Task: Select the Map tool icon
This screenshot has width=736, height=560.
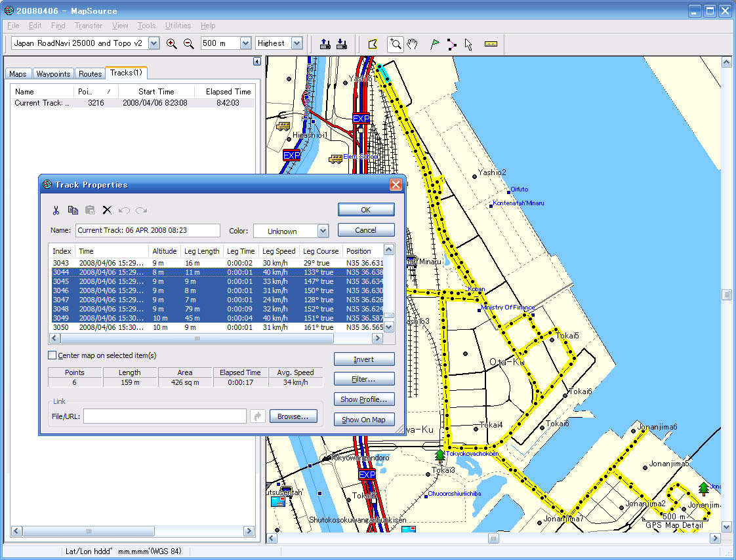Action: pyautogui.click(x=373, y=44)
